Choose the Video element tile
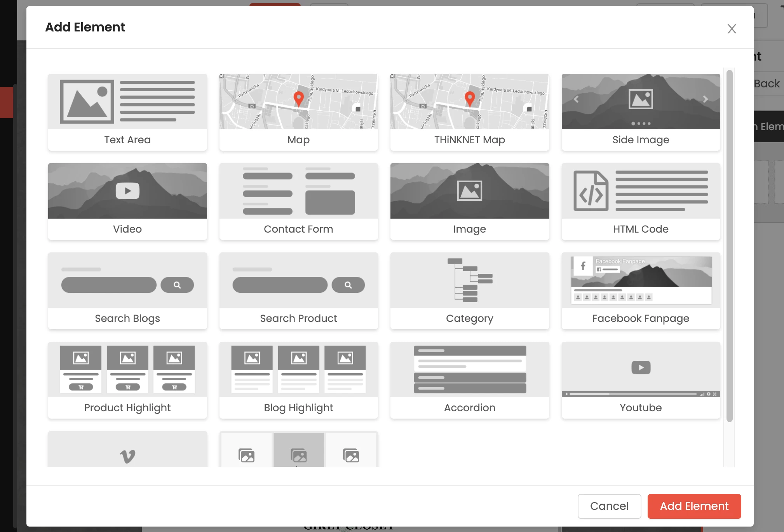The image size is (784, 532). (x=127, y=201)
